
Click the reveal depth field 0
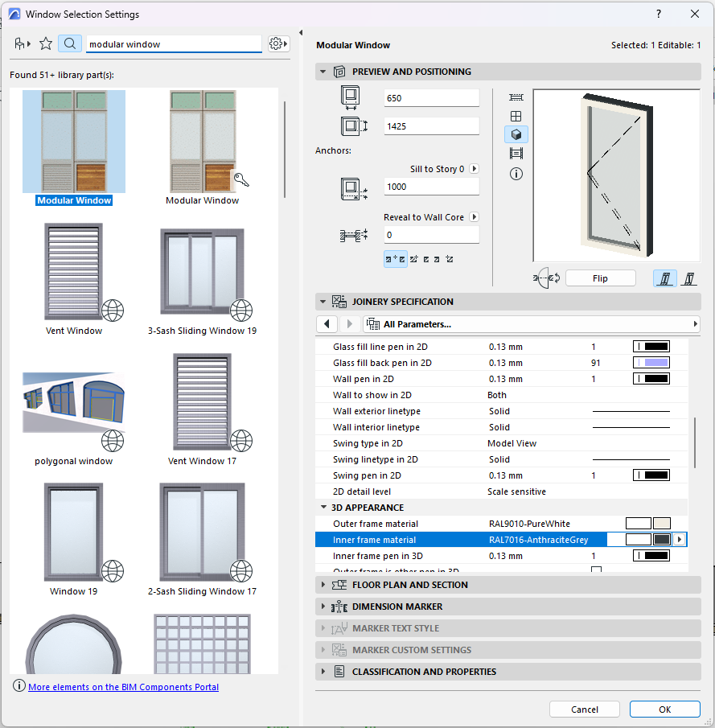coord(431,235)
